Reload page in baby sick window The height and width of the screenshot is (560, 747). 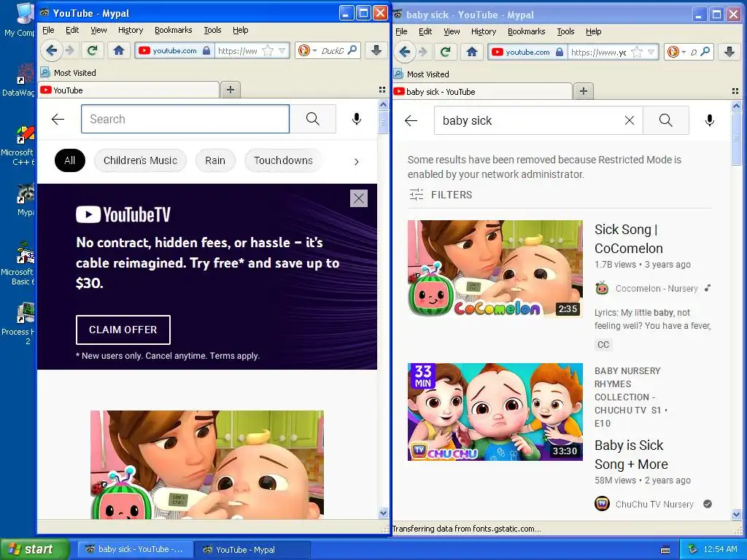coord(445,52)
